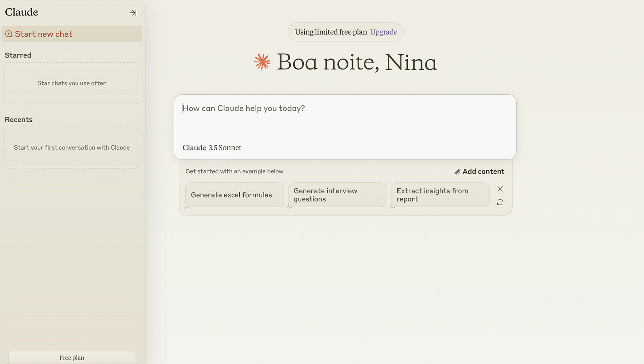Screen dimensions: 644x364
Task: Dismiss the example prompts with the X icon
Action: pos(500,189)
